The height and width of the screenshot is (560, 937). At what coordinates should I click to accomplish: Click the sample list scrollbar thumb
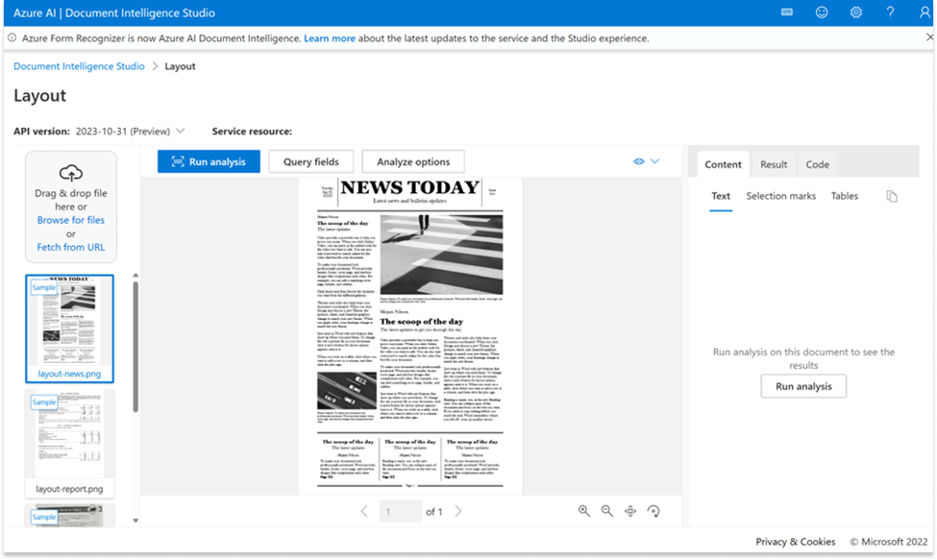point(136,347)
